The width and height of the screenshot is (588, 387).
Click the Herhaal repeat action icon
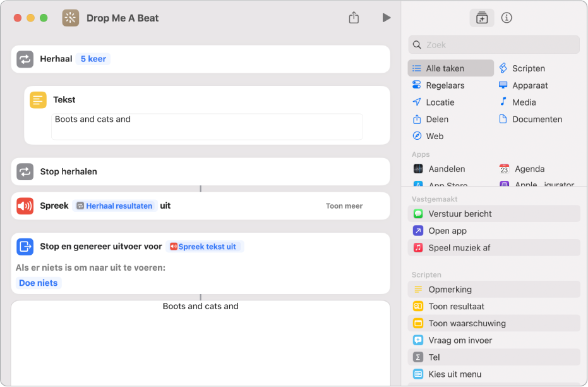coord(25,59)
